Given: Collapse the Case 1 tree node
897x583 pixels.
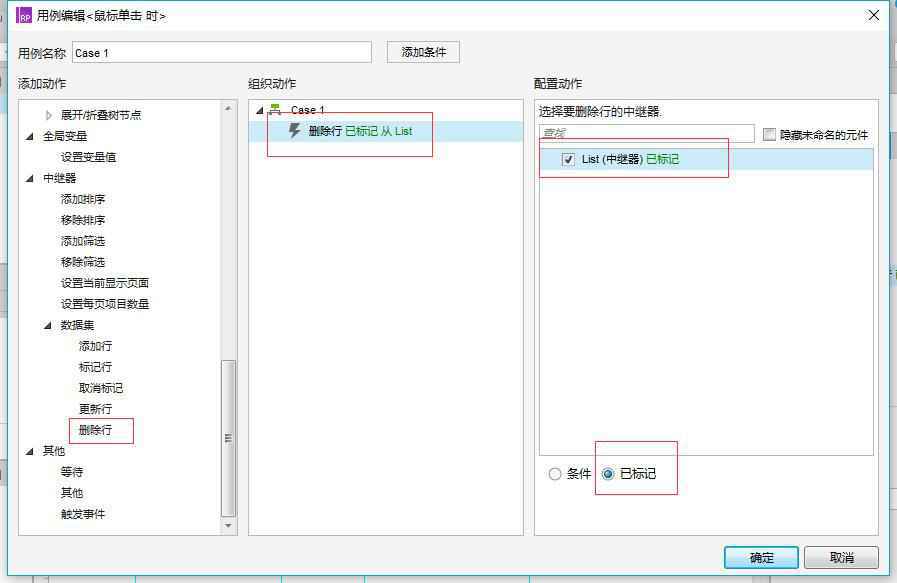Looking at the screenshot, I should coord(260,110).
